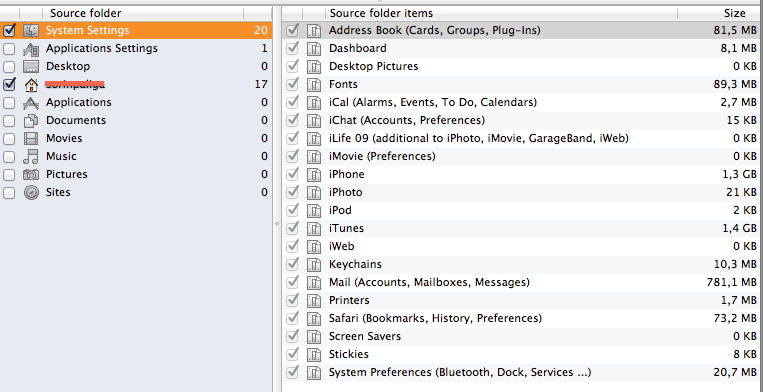
Task: Toggle the Sites folder checkbox
Action: pos(9,193)
